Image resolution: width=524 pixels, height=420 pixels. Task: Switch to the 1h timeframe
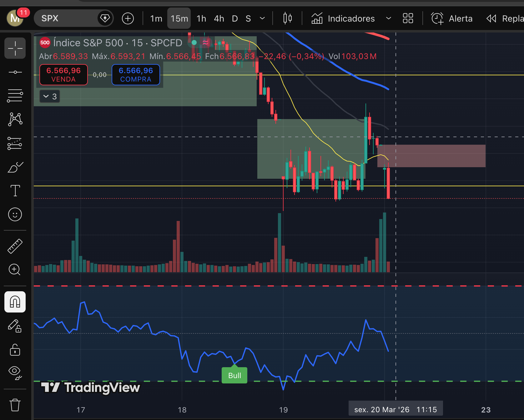click(x=201, y=18)
